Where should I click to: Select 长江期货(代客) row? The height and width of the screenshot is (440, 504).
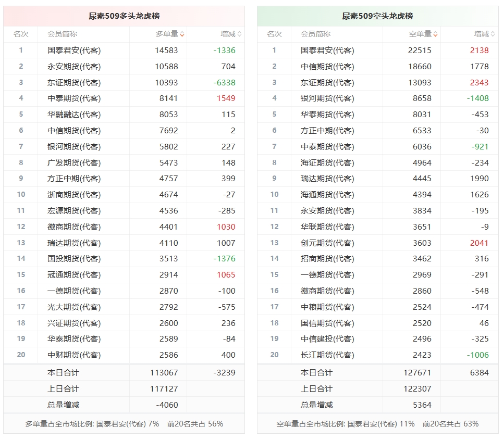378,355
